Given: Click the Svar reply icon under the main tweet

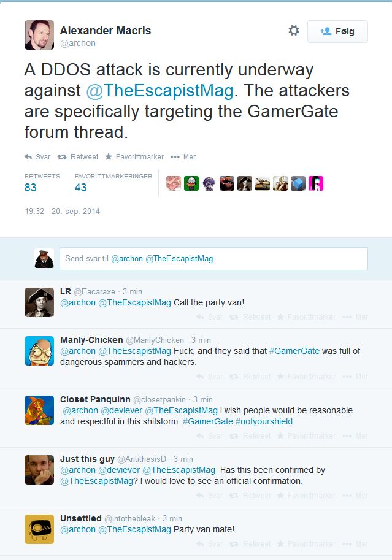Looking at the screenshot, I should [x=37, y=157].
